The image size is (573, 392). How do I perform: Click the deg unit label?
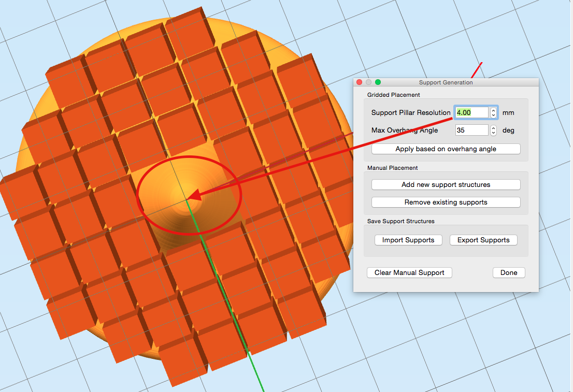508,130
